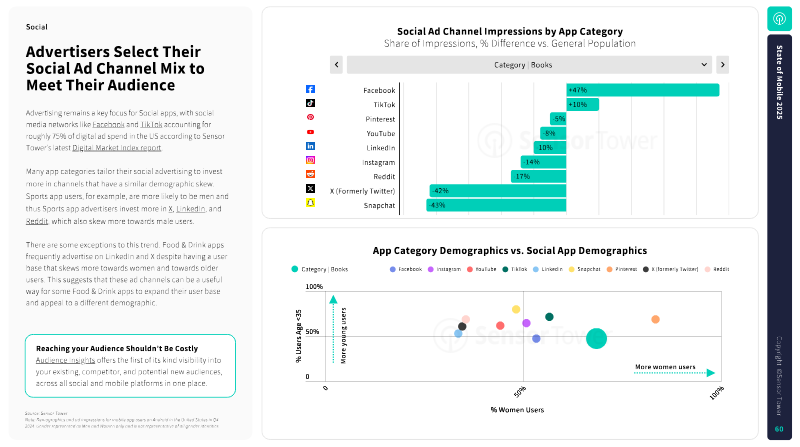Go to previous category with left arrow

pyautogui.click(x=336, y=65)
